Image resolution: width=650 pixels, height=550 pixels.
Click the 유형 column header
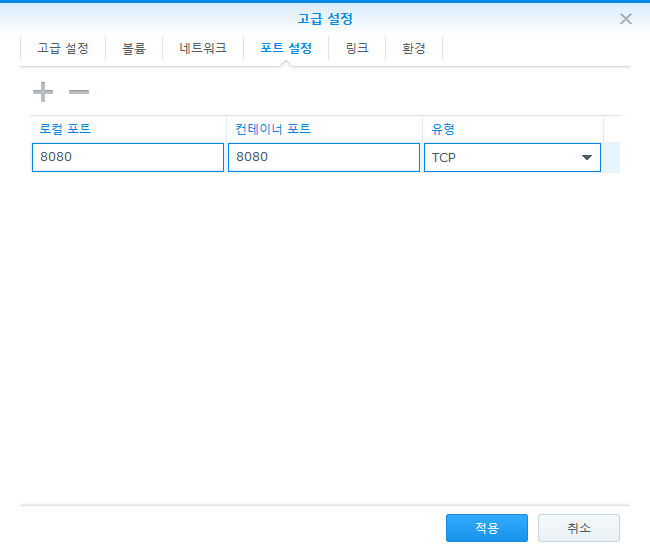(513, 129)
